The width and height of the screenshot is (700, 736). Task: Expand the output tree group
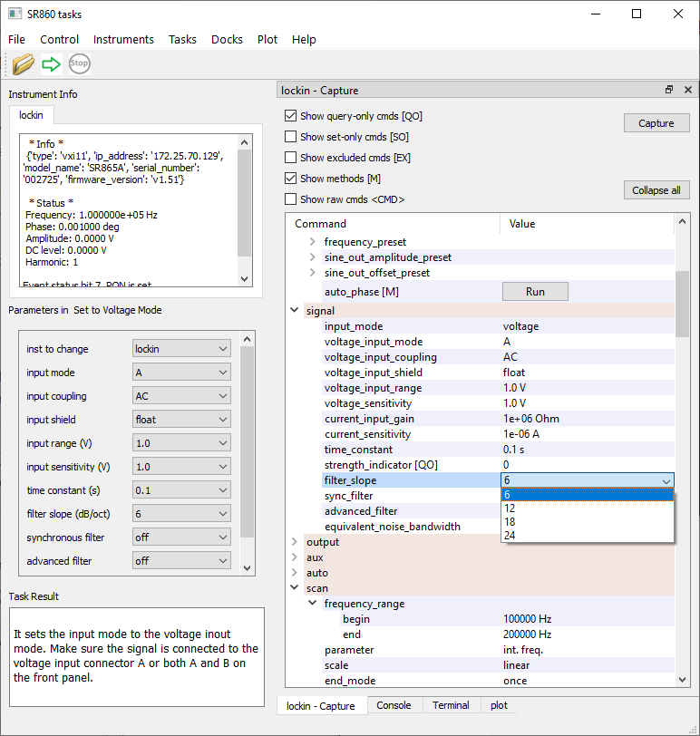pyautogui.click(x=295, y=542)
